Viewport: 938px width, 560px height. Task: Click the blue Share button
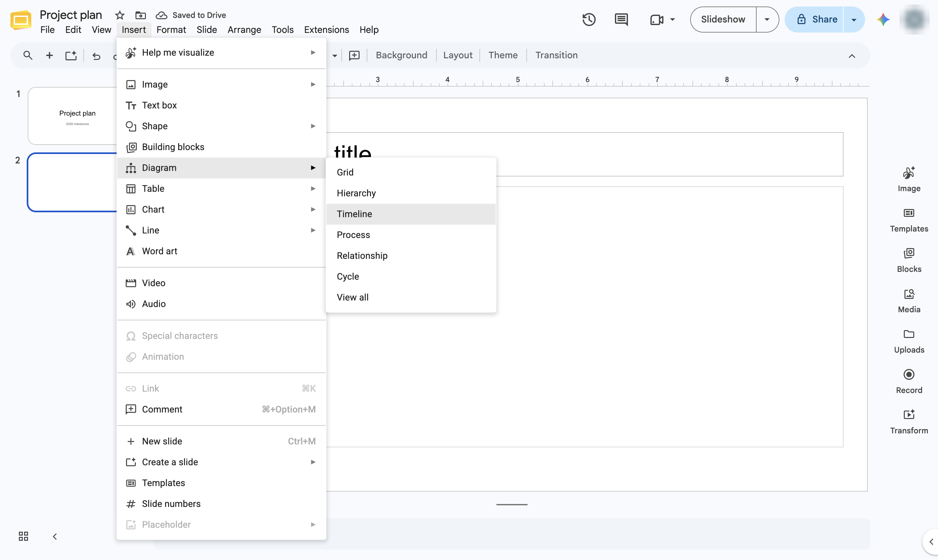(814, 19)
